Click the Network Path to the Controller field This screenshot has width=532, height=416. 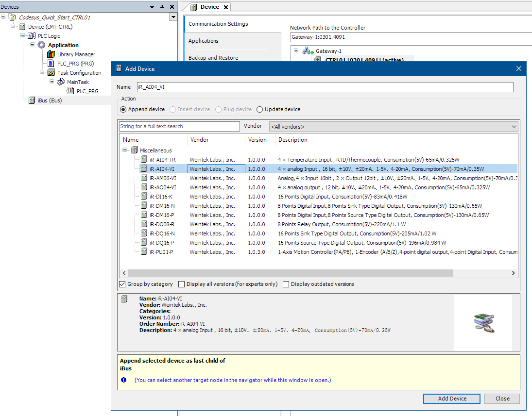(411, 37)
